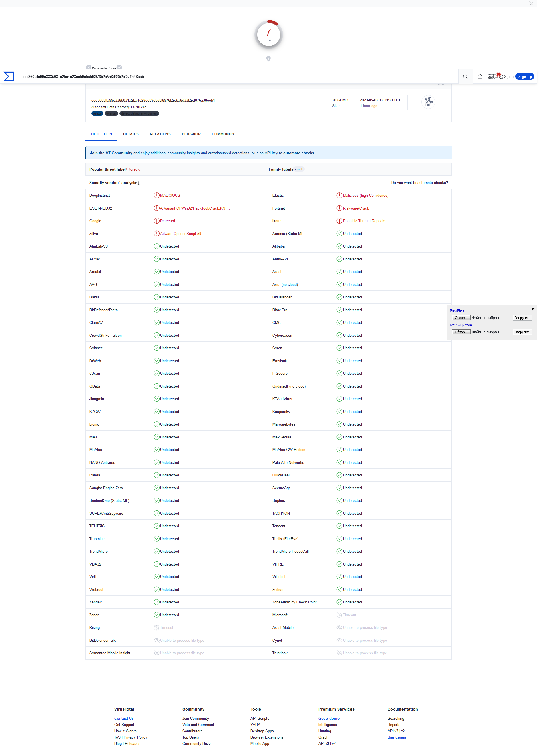Click BitDefenderFalx unable to process icon

(x=156, y=640)
